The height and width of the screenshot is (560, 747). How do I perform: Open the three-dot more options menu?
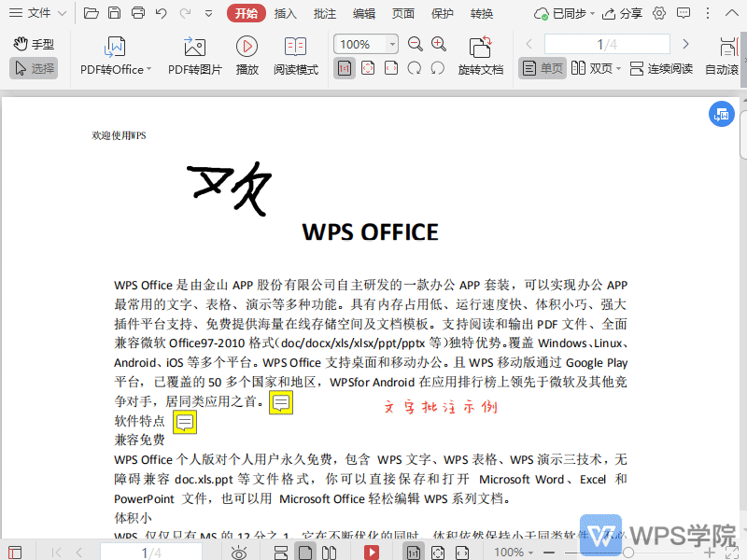(708, 13)
